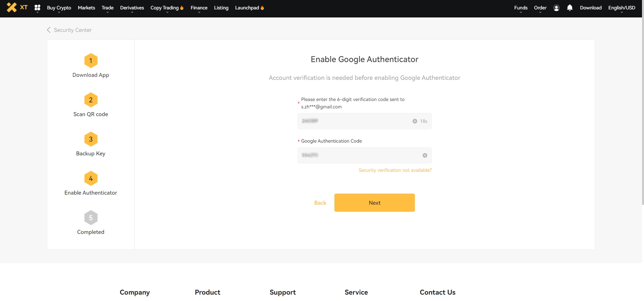Click the flame icon next to Copy Trading
The width and height of the screenshot is (644, 301).
pyautogui.click(x=182, y=8)
